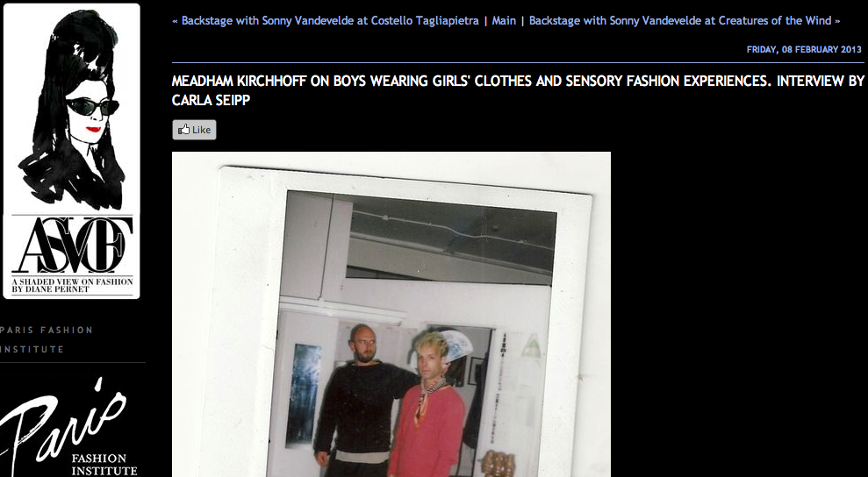This screenshot has width=868, height=477.
Task: Click the 'A Shaded View on Fashion' tagline
Action: pos(72,285)
